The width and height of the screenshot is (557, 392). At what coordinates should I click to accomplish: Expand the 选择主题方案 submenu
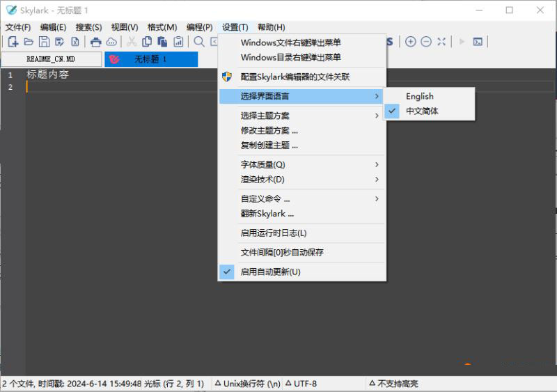[x=302, y=116]
